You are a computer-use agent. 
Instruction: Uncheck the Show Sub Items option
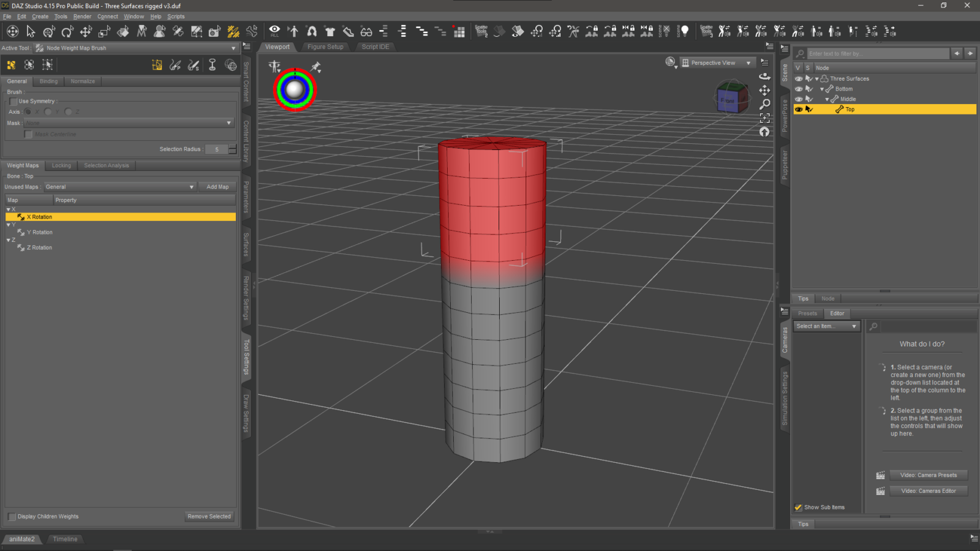[798, 507]
